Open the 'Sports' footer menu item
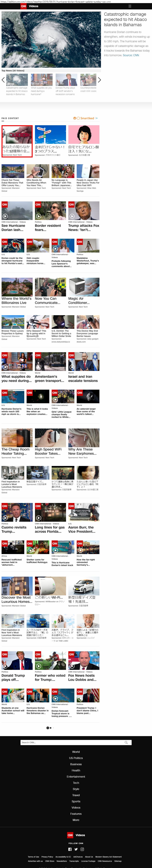This screenshot has width=152, height=868. tap(76, 801)
